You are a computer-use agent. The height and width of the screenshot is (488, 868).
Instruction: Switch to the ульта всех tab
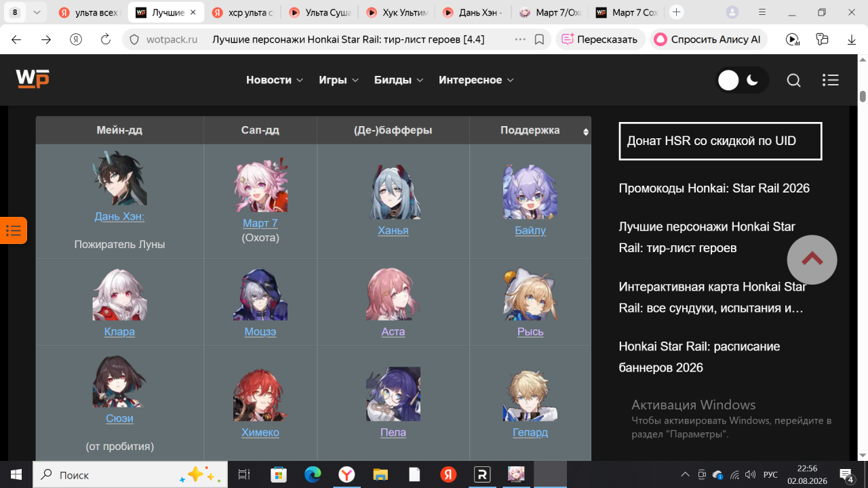pyautogui.click(x=88, y=12)
